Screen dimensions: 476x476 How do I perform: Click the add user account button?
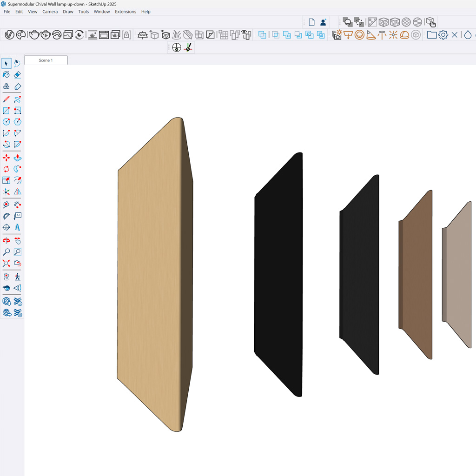(324, 22)
